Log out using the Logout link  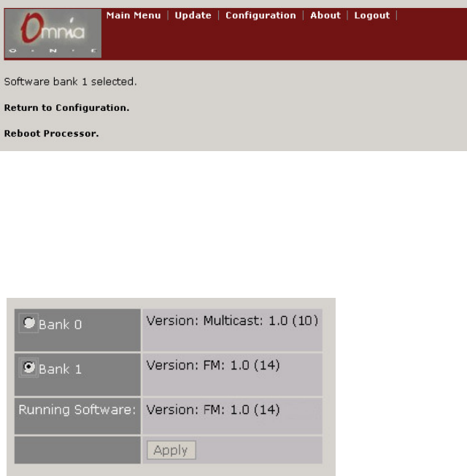[x=372, y=15]
